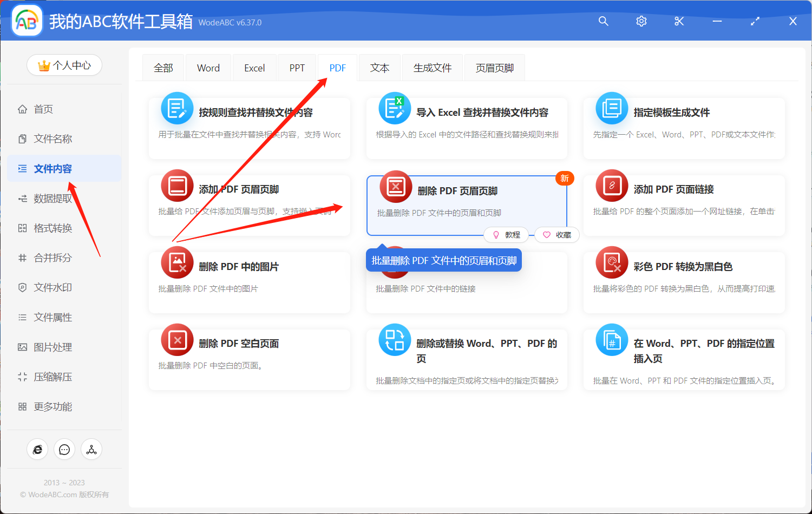Switch to the Word tab
This screenshot has width=812, height=514.
click(208, 67)
